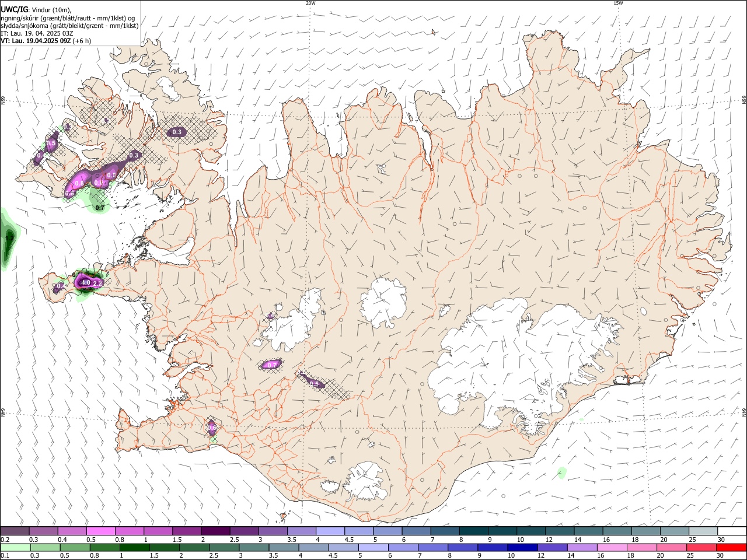Click the '15W' longitude label
Image resolution: width=747 pixels, height=560 pixels.
[618, 3]
